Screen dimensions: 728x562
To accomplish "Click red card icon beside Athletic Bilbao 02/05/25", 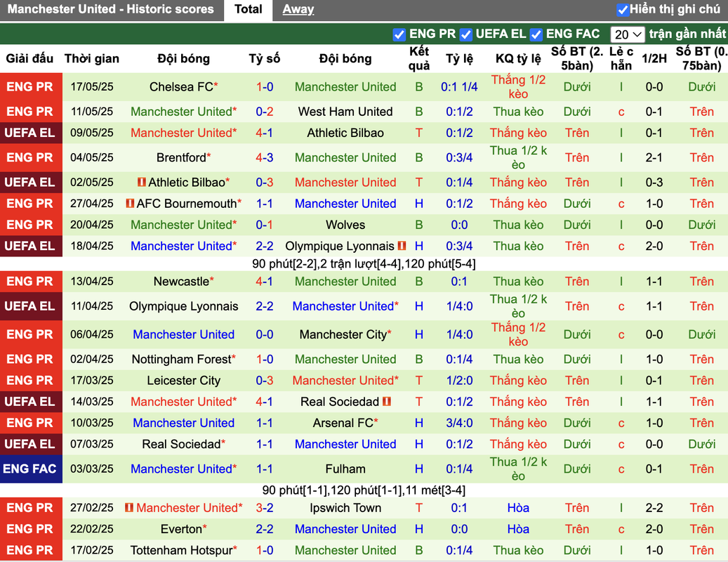I will (x=142, y=182).
